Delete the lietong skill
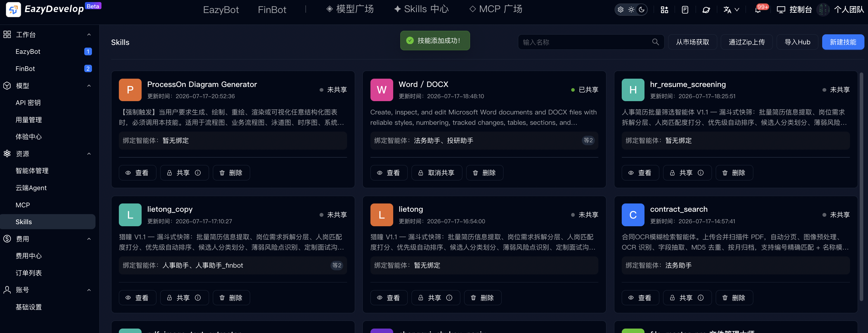868x333 pixels. point(483,298)
